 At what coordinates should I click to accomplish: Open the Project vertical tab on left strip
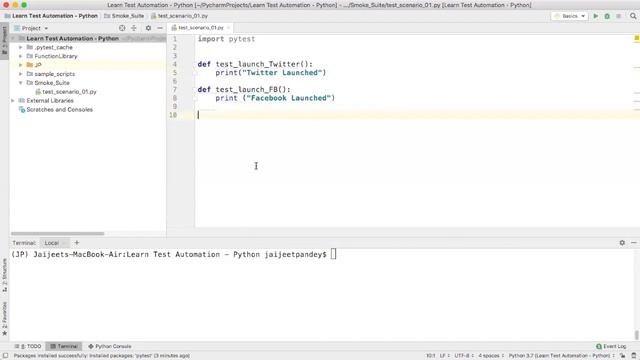pyautogui.click(x=4, y=41)
